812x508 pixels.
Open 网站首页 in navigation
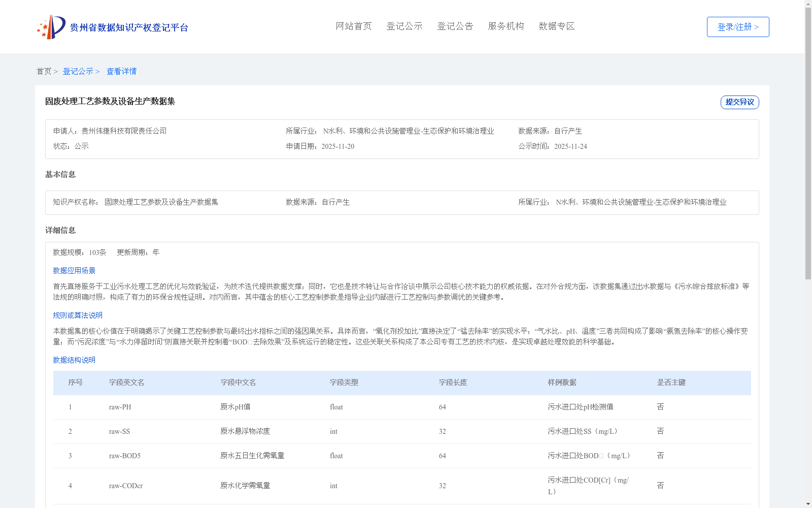click(x=354, y=26)
